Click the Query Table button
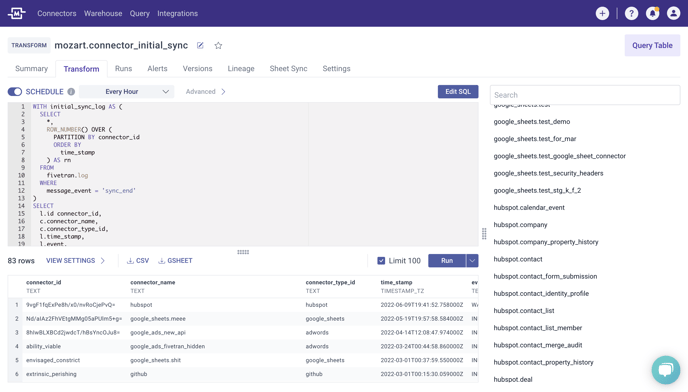The width and height of the screenshot is (688, 392). [652, 45]
